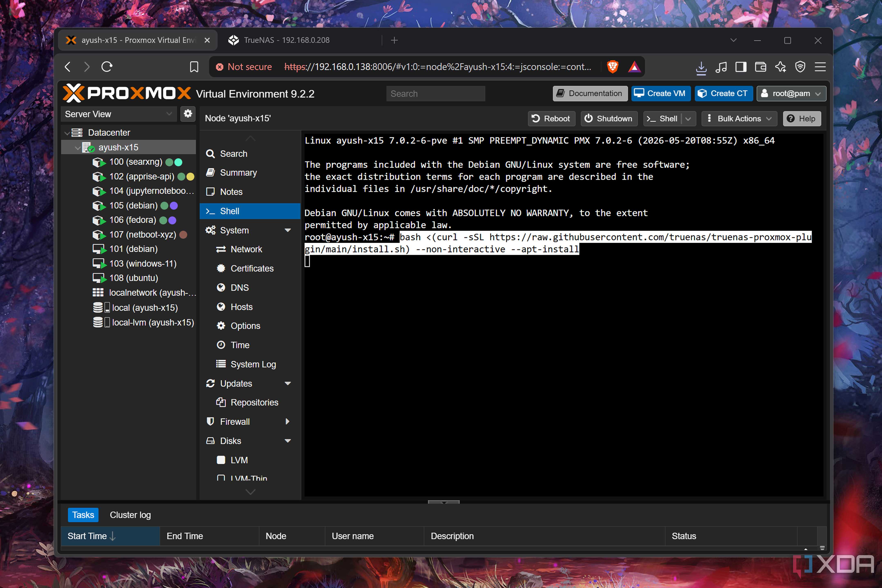Image resolution: width=882 pixels, height=588 pixels.
Task: Click the Server View settings gear
Action: 188,114
